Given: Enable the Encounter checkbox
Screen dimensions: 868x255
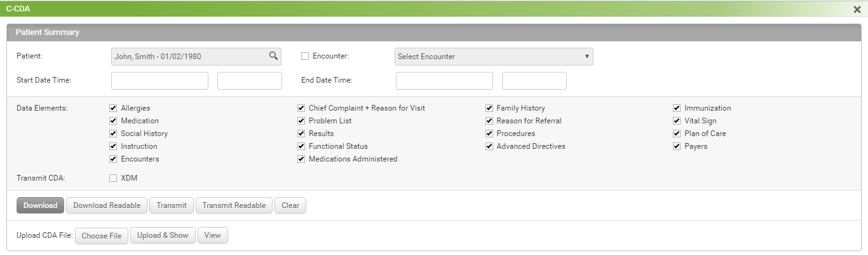Looking at the screenshot, I should (x=305, y=56).
